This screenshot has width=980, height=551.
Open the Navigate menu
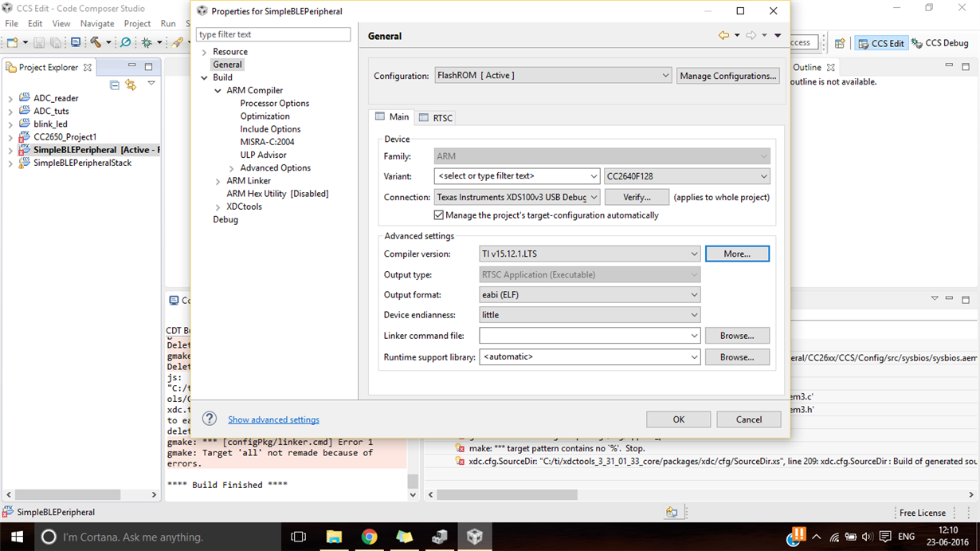[97, 24]
